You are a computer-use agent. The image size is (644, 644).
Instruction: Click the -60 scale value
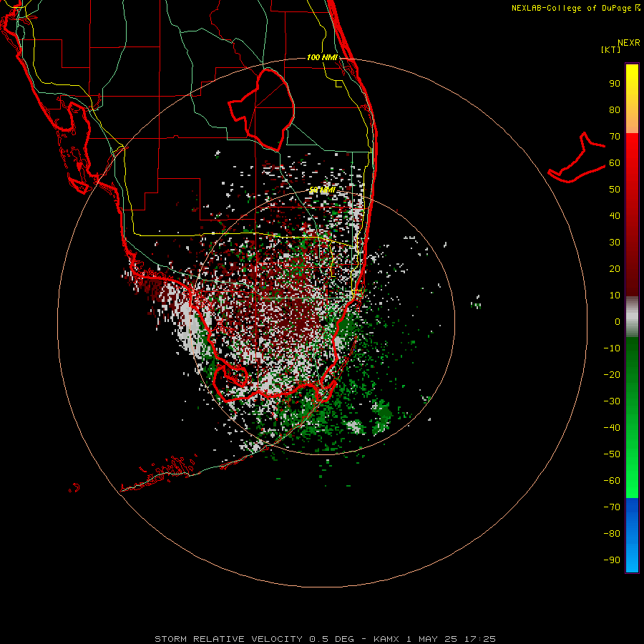[612, 481]
